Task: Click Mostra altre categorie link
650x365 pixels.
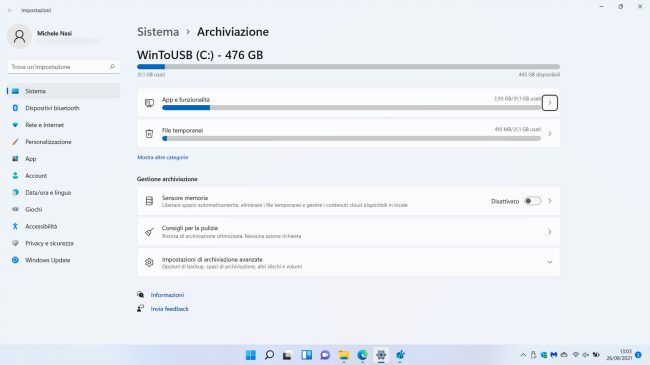Action: coord(162,158)
